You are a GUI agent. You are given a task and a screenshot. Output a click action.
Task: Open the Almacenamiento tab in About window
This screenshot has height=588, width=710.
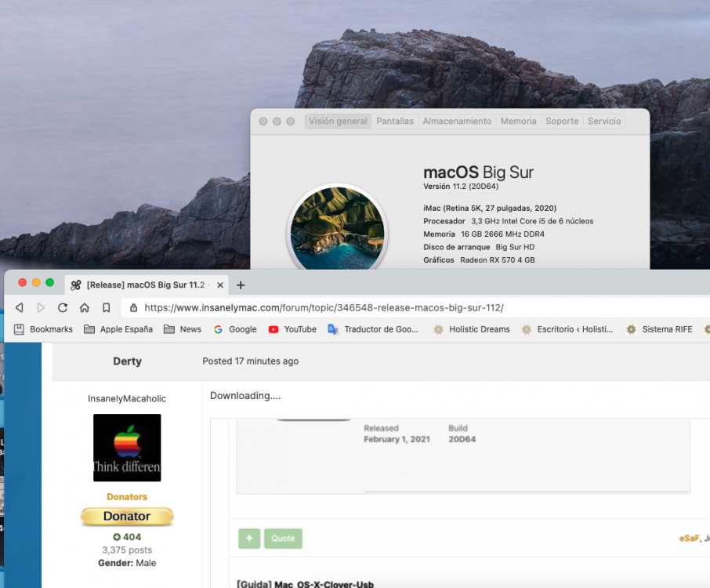457,121
